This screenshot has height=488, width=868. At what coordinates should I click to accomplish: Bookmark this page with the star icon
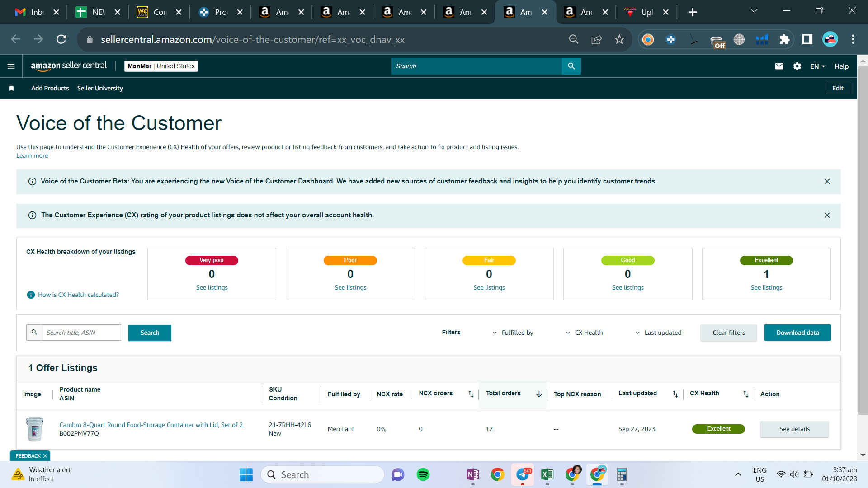[x=619, y=39]
